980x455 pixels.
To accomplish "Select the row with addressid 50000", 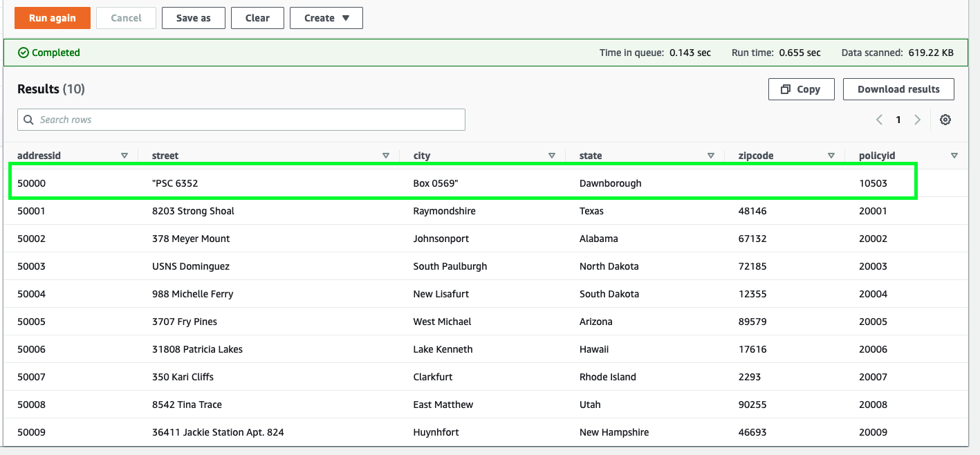I will [x=32, y=183].
